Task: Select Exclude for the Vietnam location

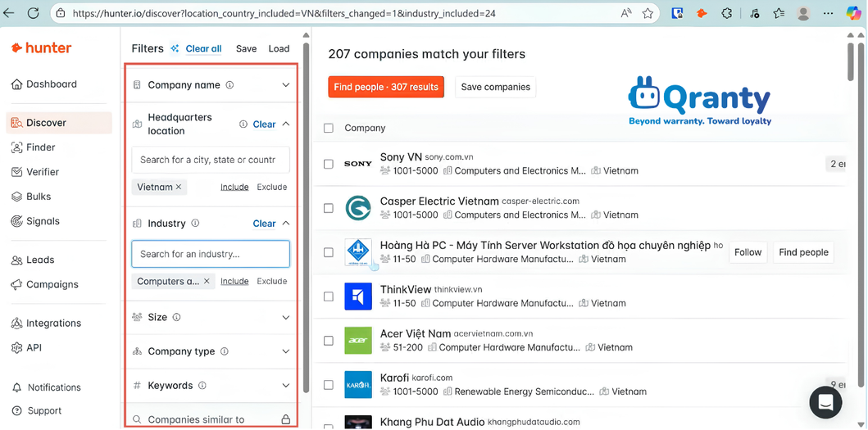Action: [x=272, y=187]
